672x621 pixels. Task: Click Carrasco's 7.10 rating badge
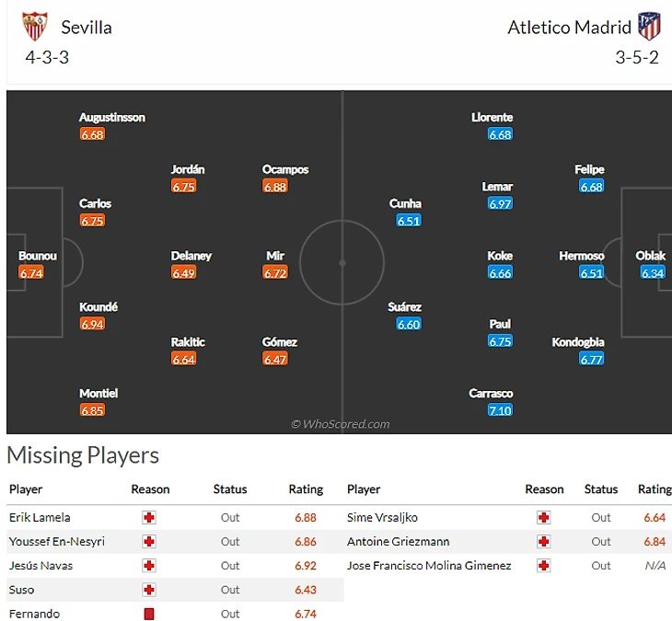pyautogui.click(x=500, y=410)
